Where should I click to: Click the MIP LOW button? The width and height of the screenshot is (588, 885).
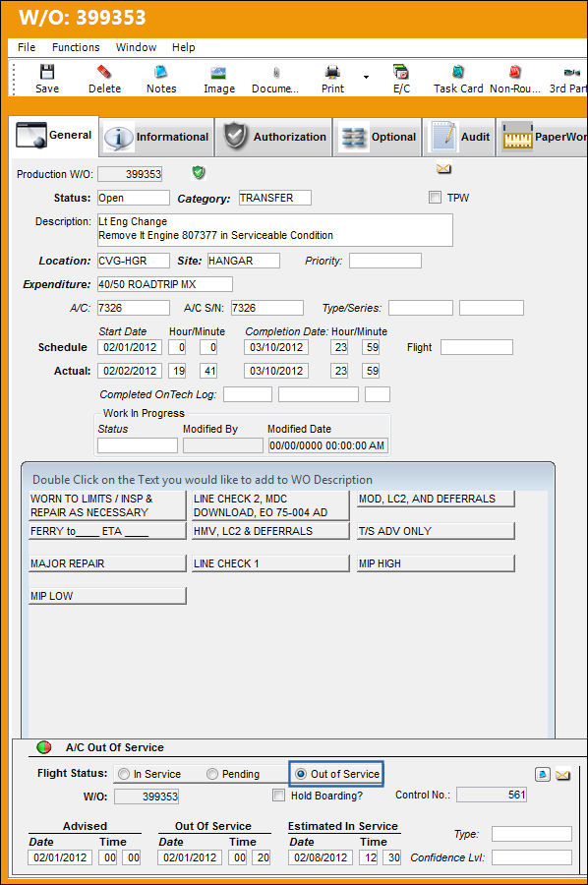tap(107, 596)
